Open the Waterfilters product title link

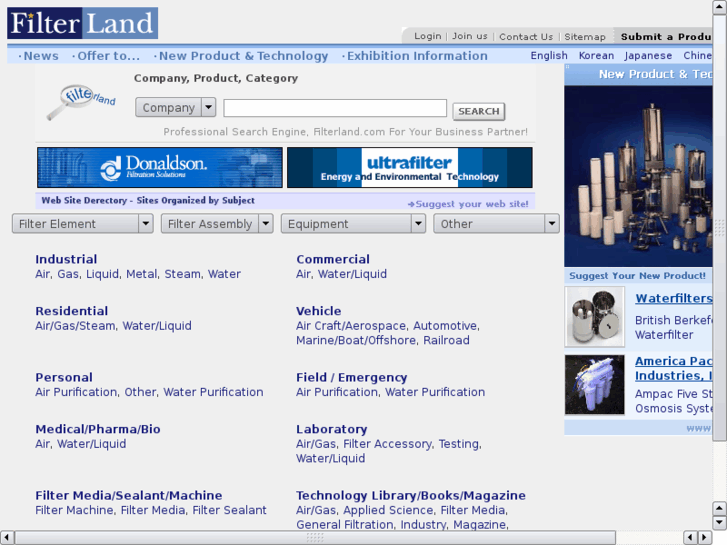coord(673,298)
